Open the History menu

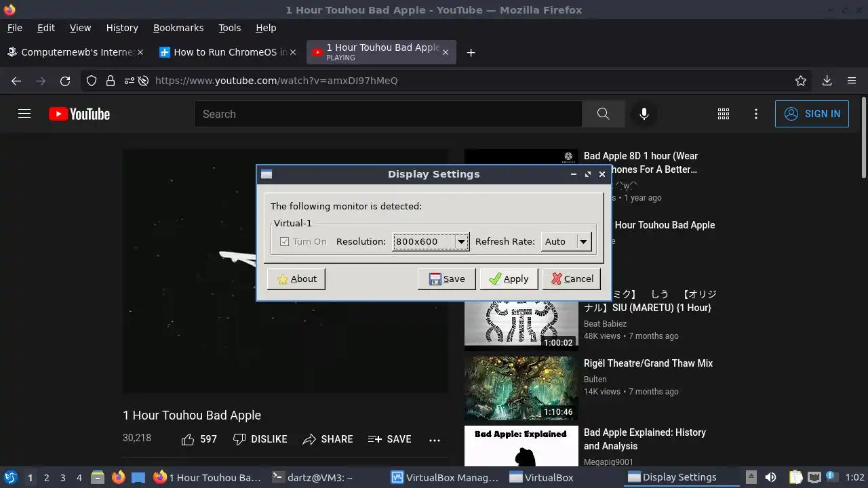(x=122, y=28)
